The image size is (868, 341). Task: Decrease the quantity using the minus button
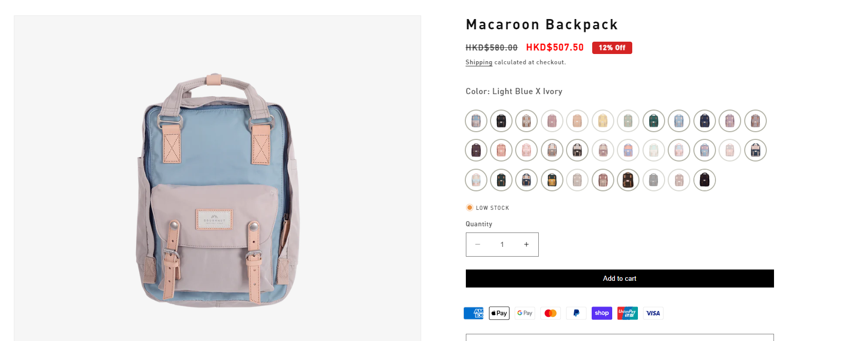click(478, 244)
